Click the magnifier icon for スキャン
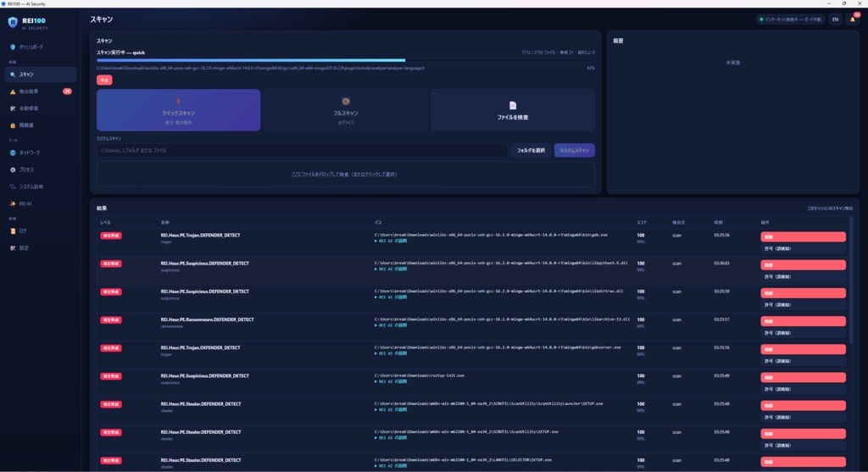Viewport: 868px width, 472px height. tap(13, 75)
